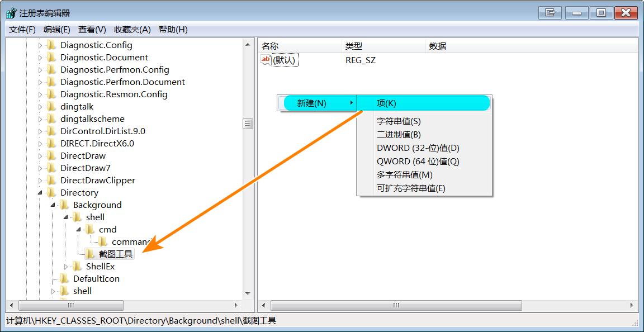Click the ab string icon of (默认) value

pos(266,60)
